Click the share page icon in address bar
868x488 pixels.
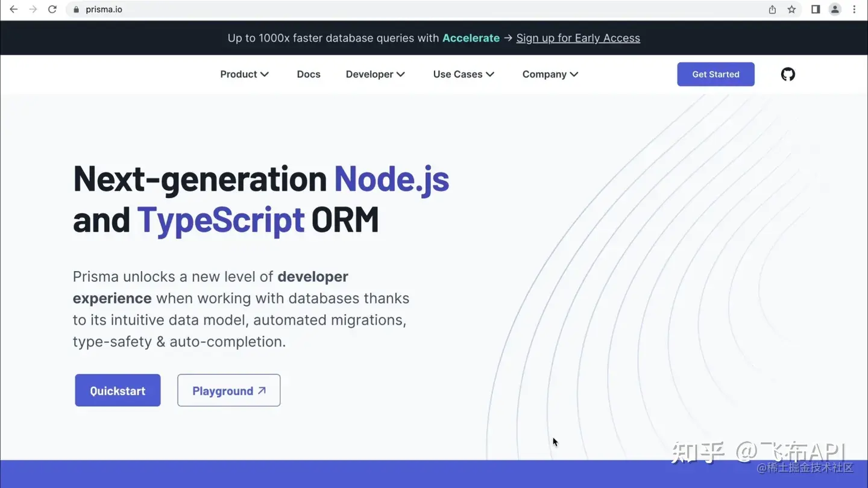[772, 10]
